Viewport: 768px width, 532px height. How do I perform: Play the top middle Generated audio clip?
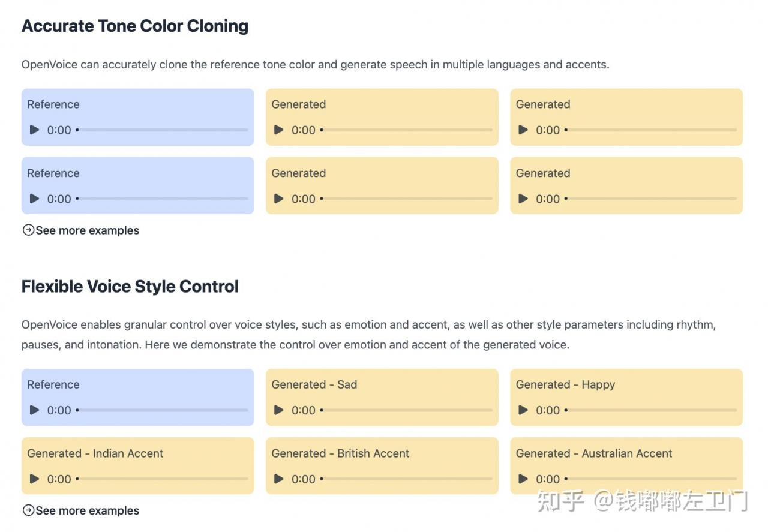279,130
